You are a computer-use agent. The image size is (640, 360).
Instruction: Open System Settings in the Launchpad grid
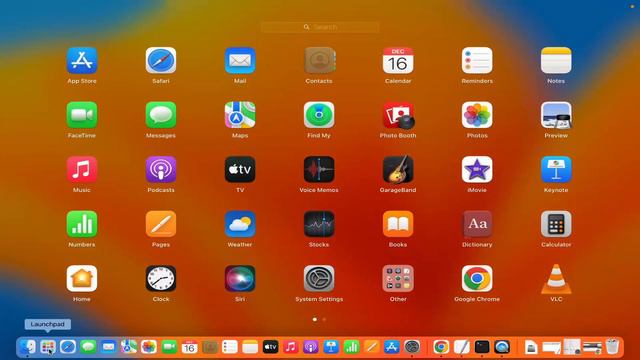(x=319, y=279)
